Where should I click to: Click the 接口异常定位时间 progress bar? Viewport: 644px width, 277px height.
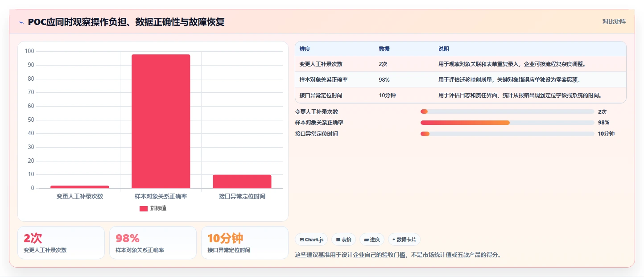(507, 134)
